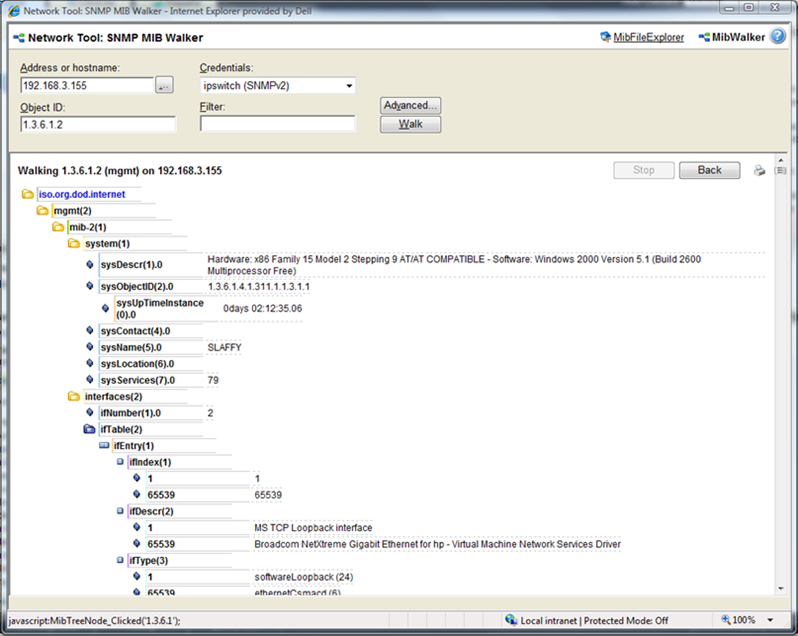Click the Back button

pyautogui.click(x=709, y=170)
